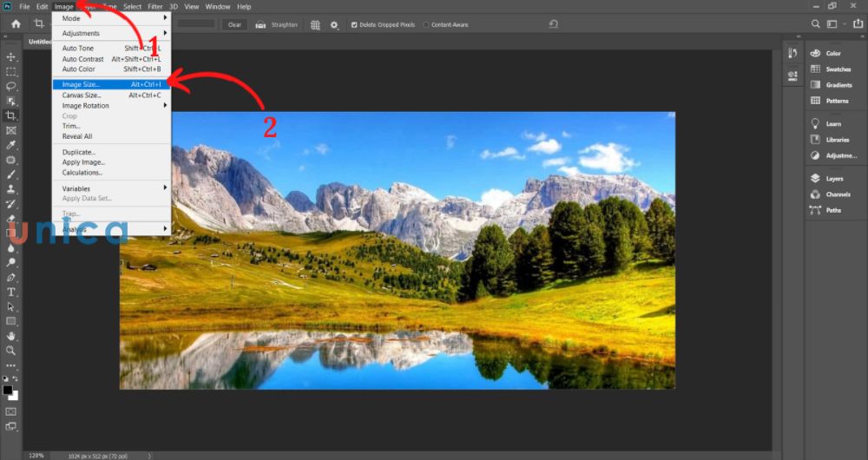
Task: Expand the Image Rotation submenu
Action: (x=111, y=106)
